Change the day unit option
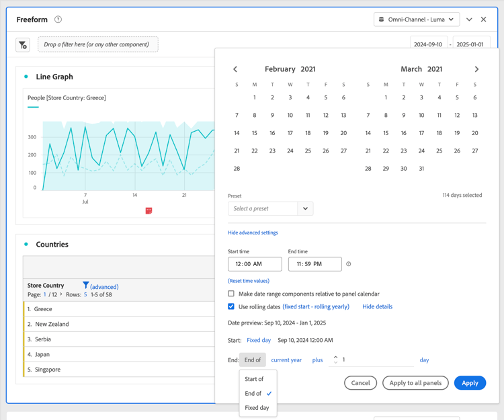Image resolution: width=504 pixels, height=420 pixels. coord(424,360)
